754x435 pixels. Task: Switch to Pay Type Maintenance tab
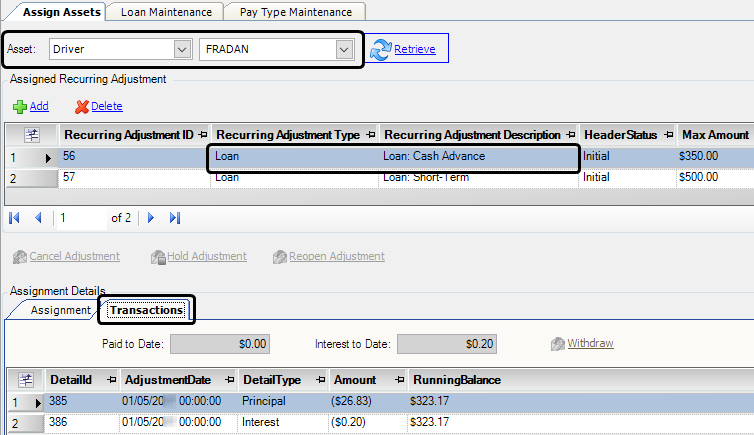pyautogui.click(x=296, y=12)
